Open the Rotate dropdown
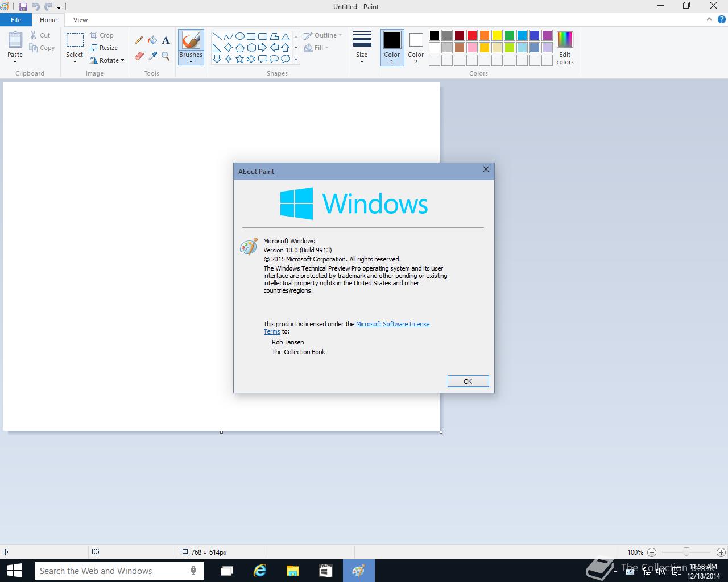The image size is (728, 582). pos(107,60)
